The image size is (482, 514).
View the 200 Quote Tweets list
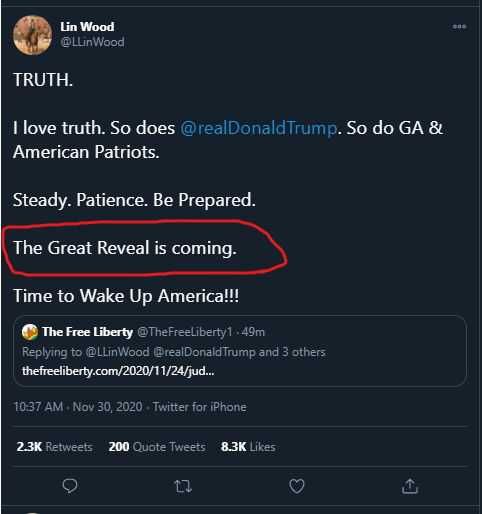tap(157, 447)
